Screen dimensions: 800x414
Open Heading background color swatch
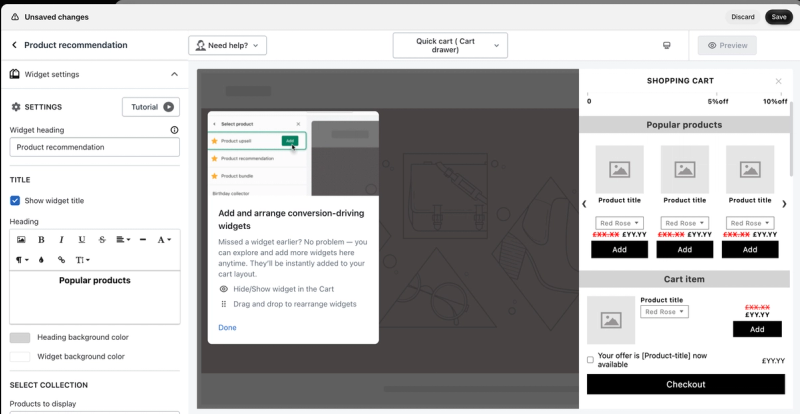(20, 337)
